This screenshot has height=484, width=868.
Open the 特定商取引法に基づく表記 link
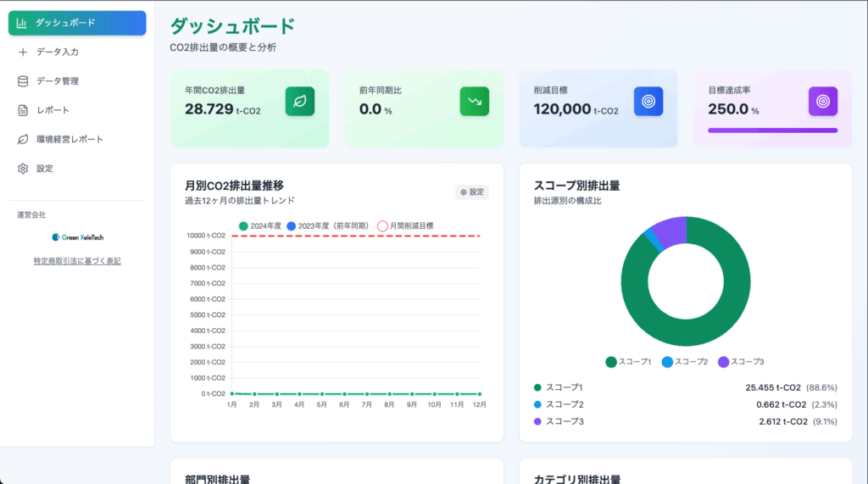point(77,261)
